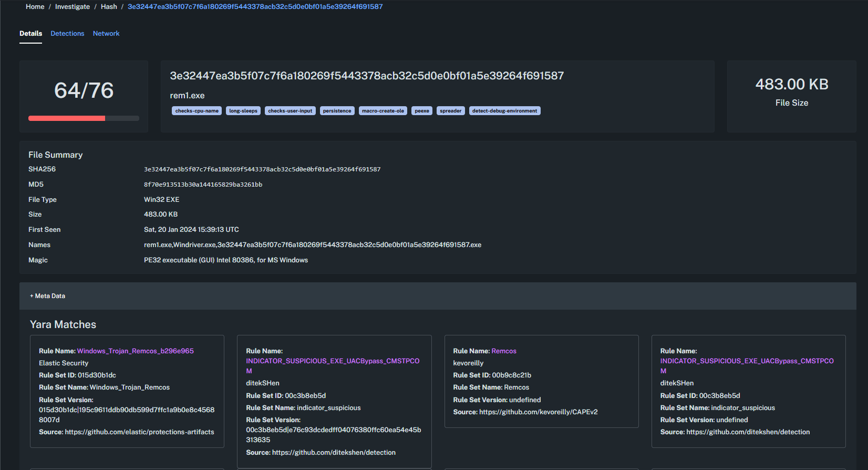Click the hash value in the breadcrumb
The image size is (868, 470).
click(x=255, y=7)
